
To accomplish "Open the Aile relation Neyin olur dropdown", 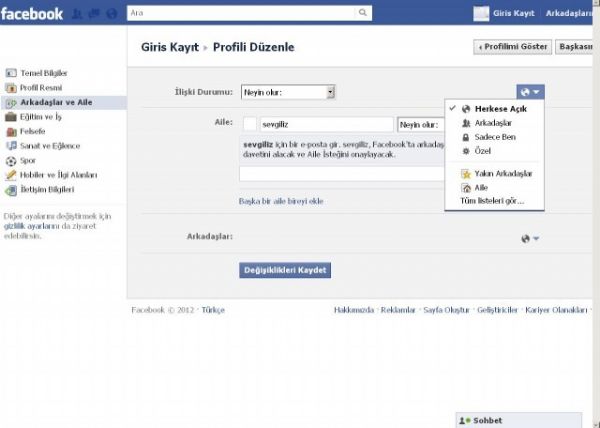I will 421,125.
